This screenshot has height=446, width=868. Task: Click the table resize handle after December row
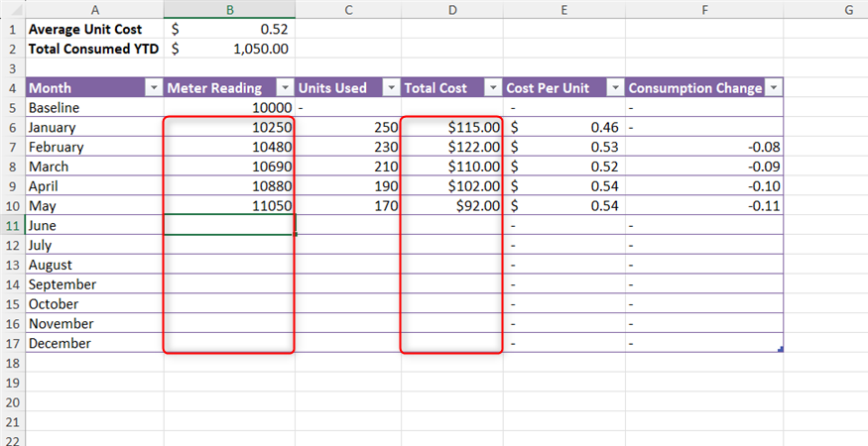(x=781, y=349)
